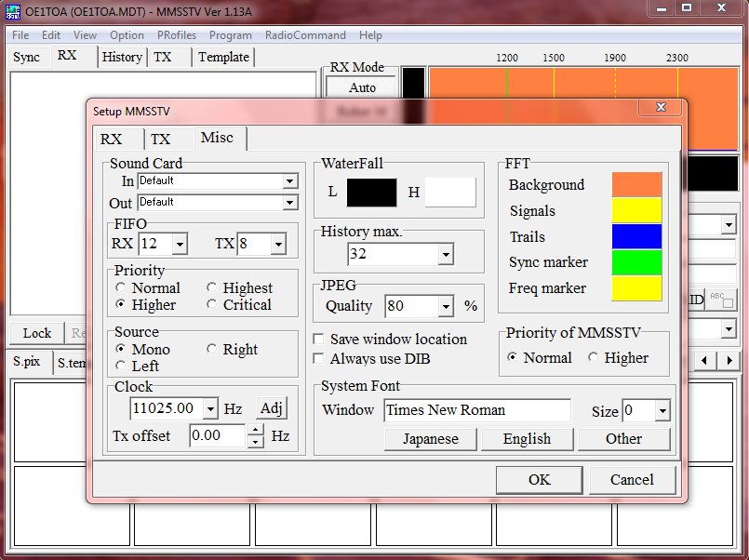749x560 pixels.
Task: Click the OK button
Action: click(540, 480)
